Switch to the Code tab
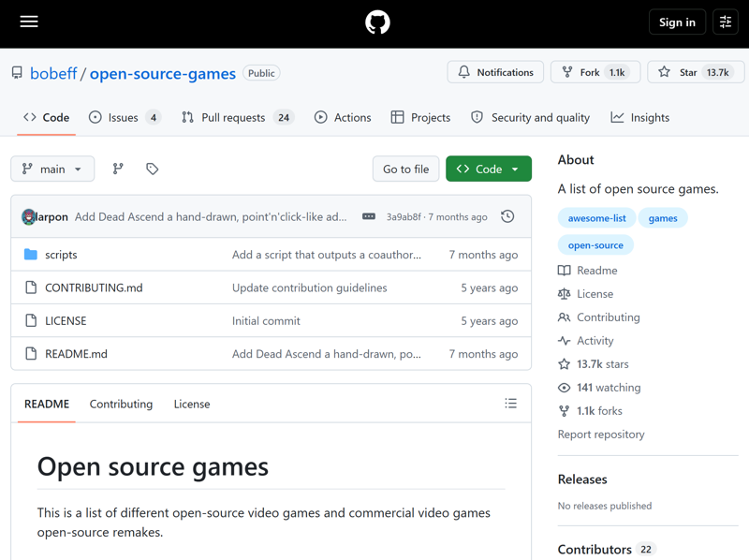The width and height of the screenshot is (749, 560). point(46,118)
